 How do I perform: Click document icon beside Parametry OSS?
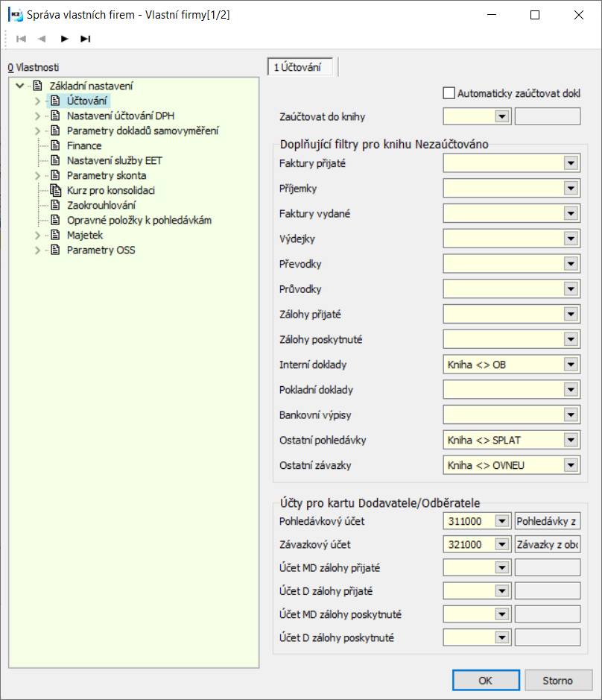pyautogui.click(x=55, y=250)
